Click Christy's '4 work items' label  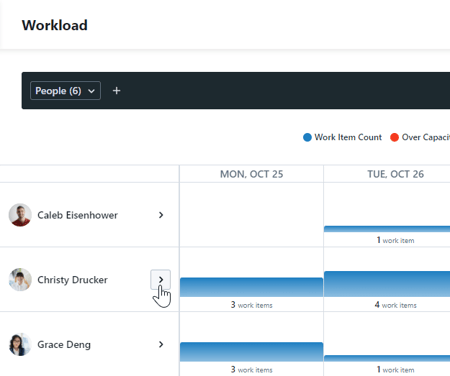click(396, 305)
